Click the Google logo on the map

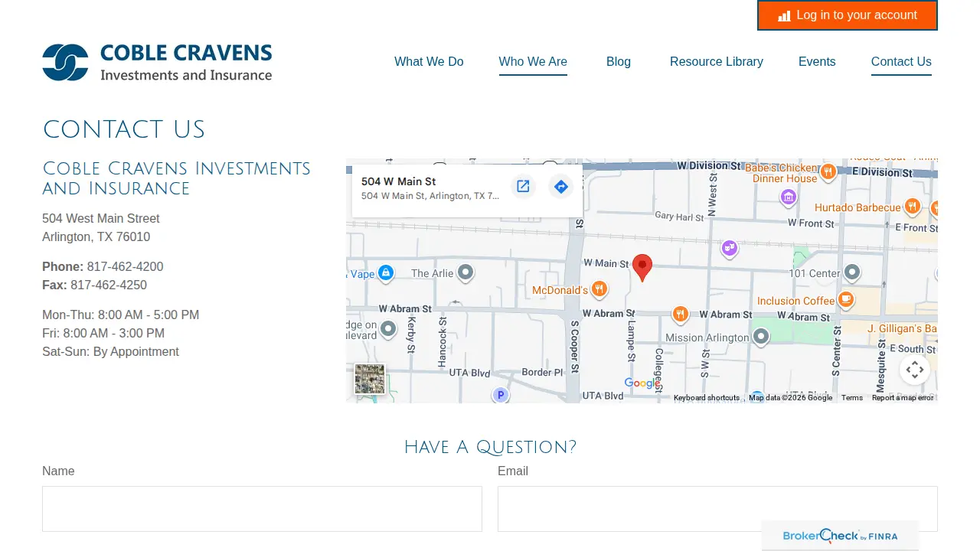(642, 383)
